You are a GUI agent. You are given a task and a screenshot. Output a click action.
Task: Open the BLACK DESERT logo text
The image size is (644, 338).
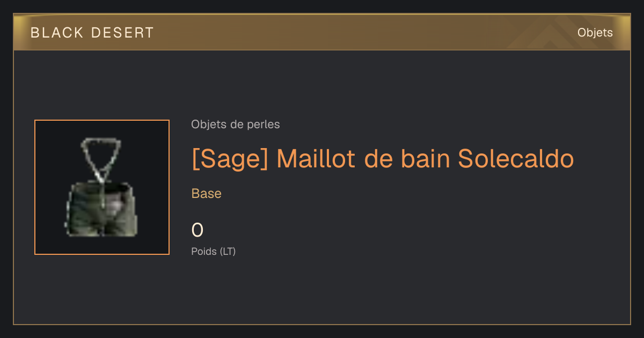tap(92, 33)
